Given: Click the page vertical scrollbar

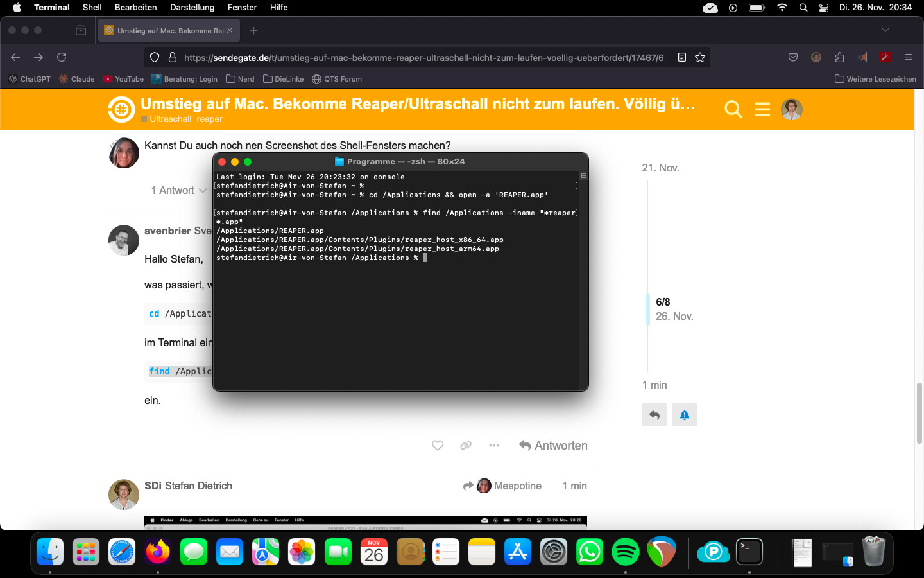Looking at the screenshot, I should click(920, 413).
